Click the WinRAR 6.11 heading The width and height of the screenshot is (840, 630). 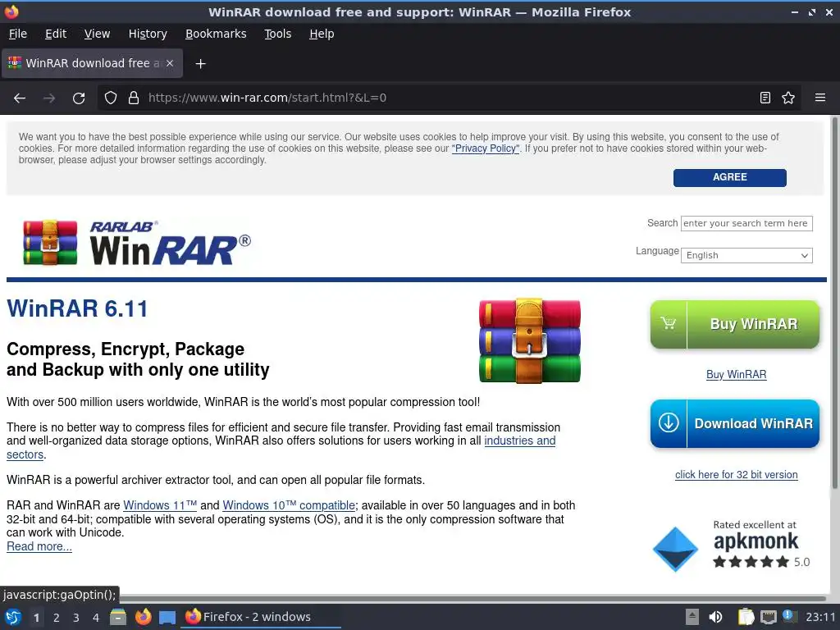click(x=77, y=308)
